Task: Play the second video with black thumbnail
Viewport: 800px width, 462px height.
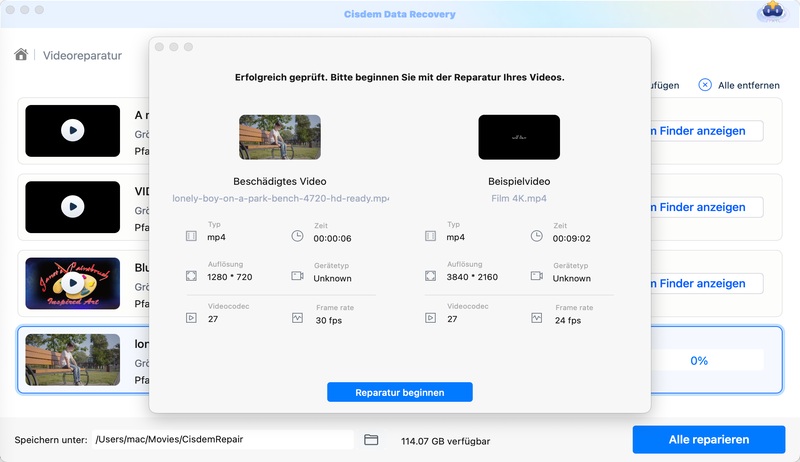Action: pos(73,207)
